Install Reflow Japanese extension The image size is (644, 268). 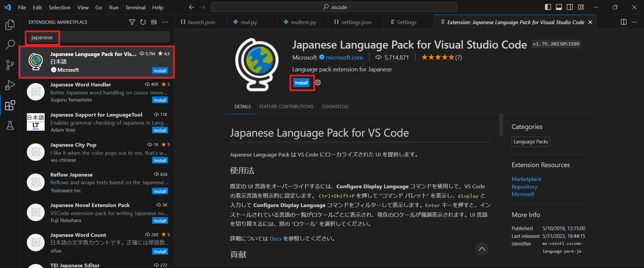(x=160, y=191)
